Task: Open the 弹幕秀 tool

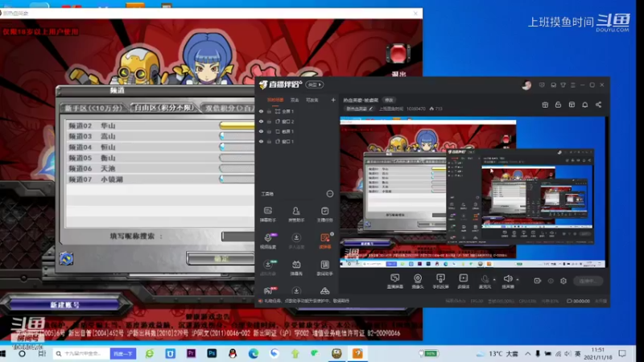Action: click(x=296, y=268)
